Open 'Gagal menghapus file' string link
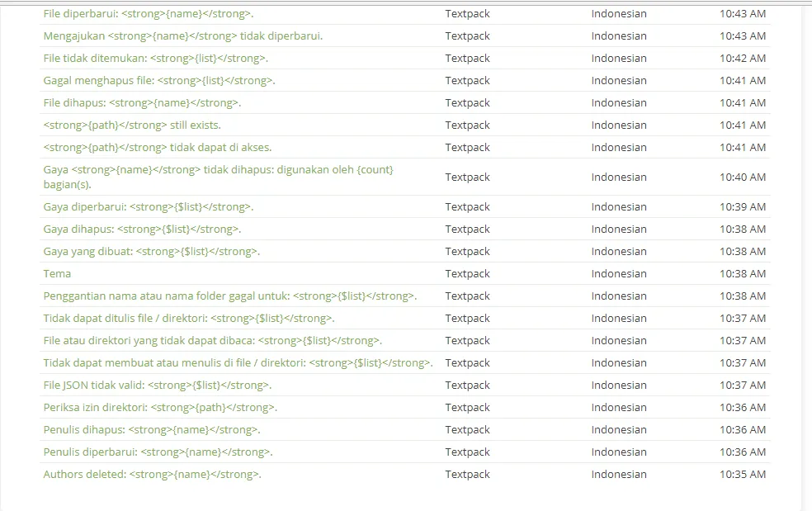812x511 pixels. click(x=159, y=81)
